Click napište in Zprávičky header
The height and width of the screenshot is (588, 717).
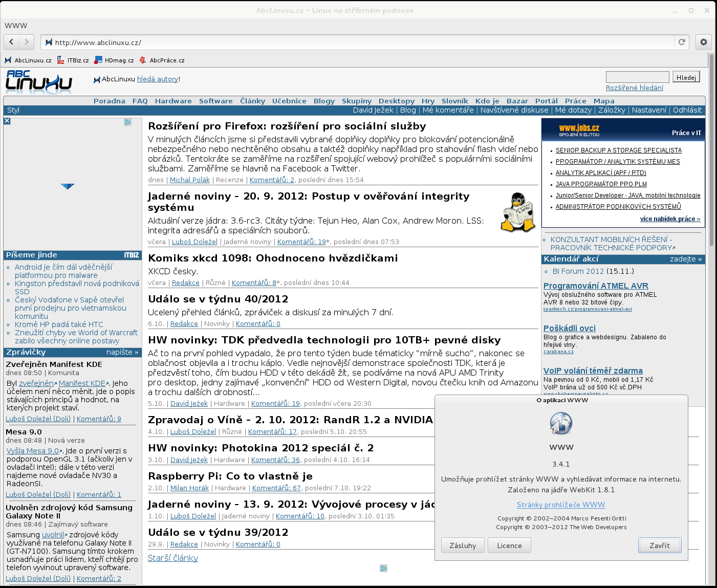[x=122, y=352]
